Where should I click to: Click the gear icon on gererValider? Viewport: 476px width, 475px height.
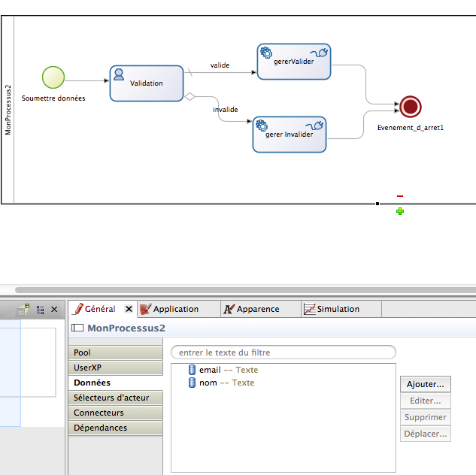(265, 53)
